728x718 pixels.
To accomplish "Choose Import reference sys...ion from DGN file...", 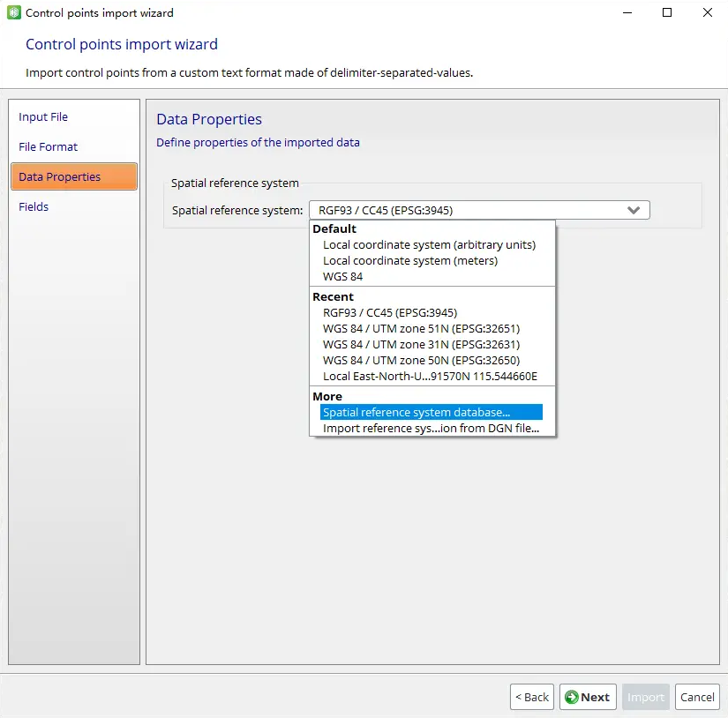I will coord(431,428).
